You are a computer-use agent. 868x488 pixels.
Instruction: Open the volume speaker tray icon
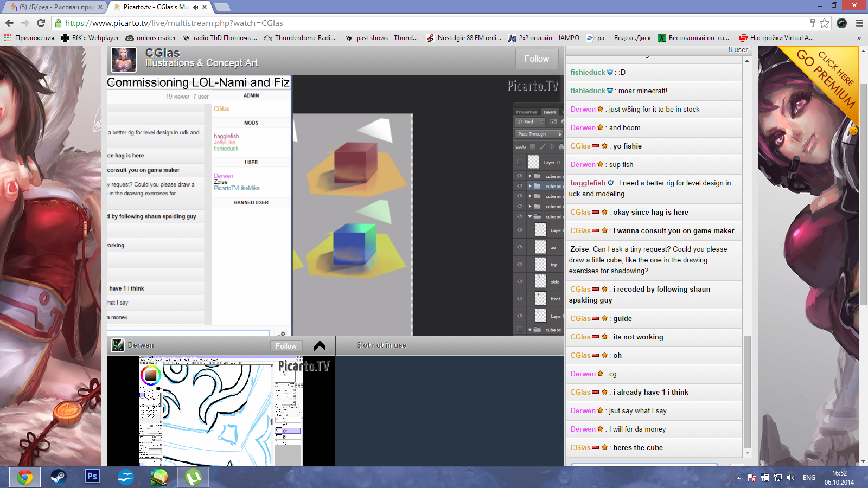click(x=790, y=478)
